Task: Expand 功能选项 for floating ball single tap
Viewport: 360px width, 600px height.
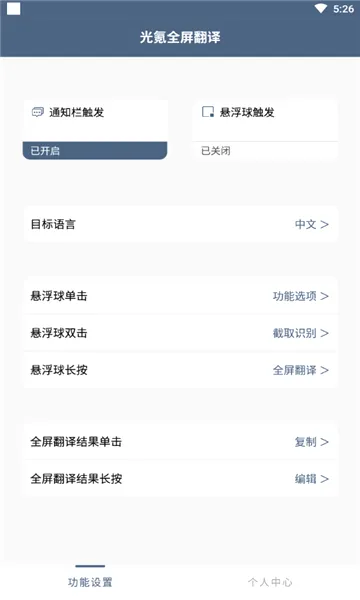Action: [x=301, y=296]
